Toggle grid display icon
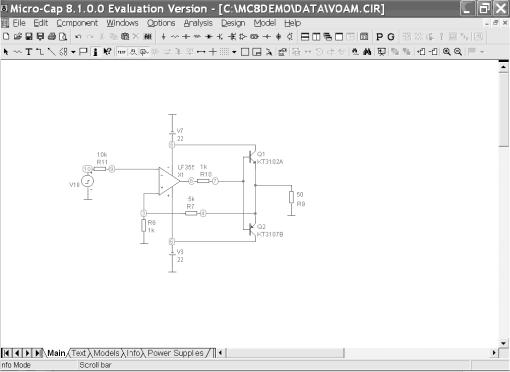The height and width of the screenshot is (372, 510). point(224,52)
